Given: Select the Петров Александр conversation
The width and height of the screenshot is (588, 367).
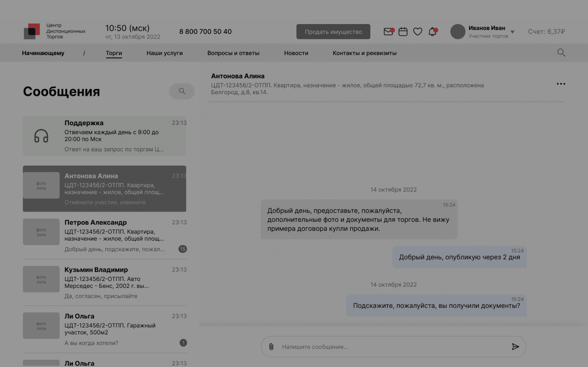Looking at the screenshot, I should [x=105, y=235].
